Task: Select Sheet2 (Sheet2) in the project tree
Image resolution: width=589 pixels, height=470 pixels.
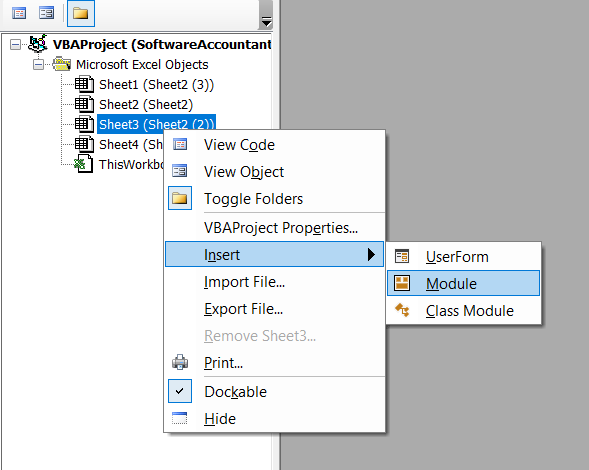Action: click(x=146, y=104)
